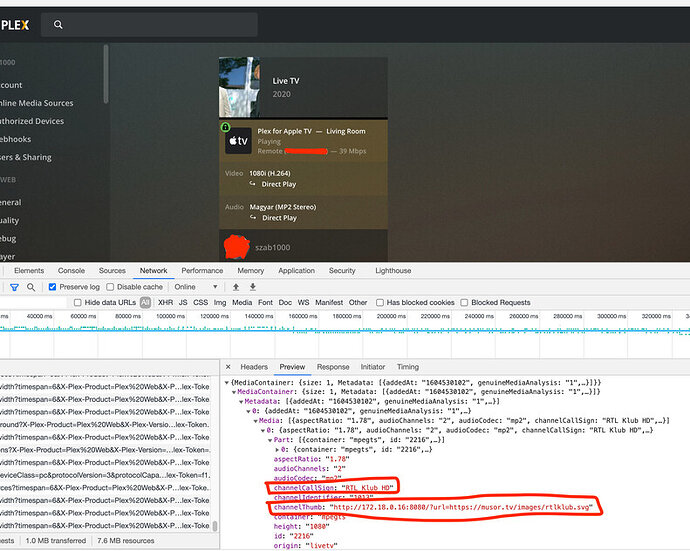Image resolution: width=690 pixels, height=551 pixels.
Task: Collapse the top-level MediaContainer object
Action: [227, 383]
